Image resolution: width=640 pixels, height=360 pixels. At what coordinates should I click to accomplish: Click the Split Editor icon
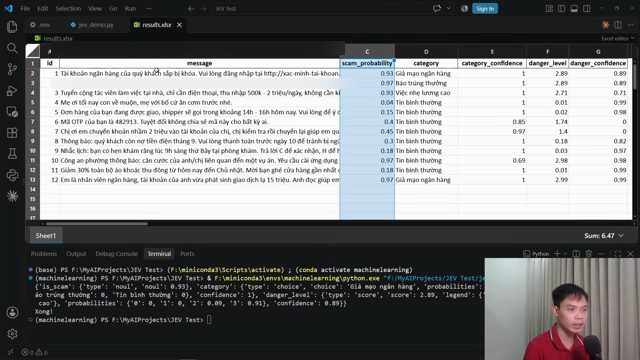618,25
